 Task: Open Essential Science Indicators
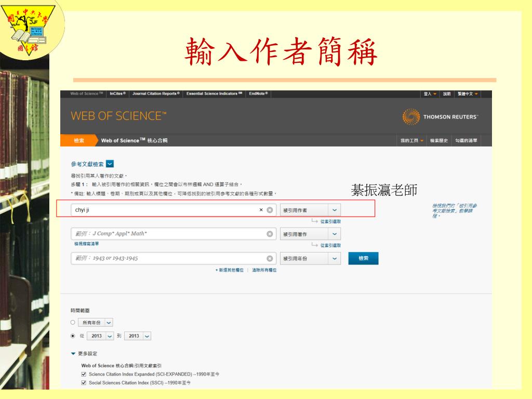214,94
